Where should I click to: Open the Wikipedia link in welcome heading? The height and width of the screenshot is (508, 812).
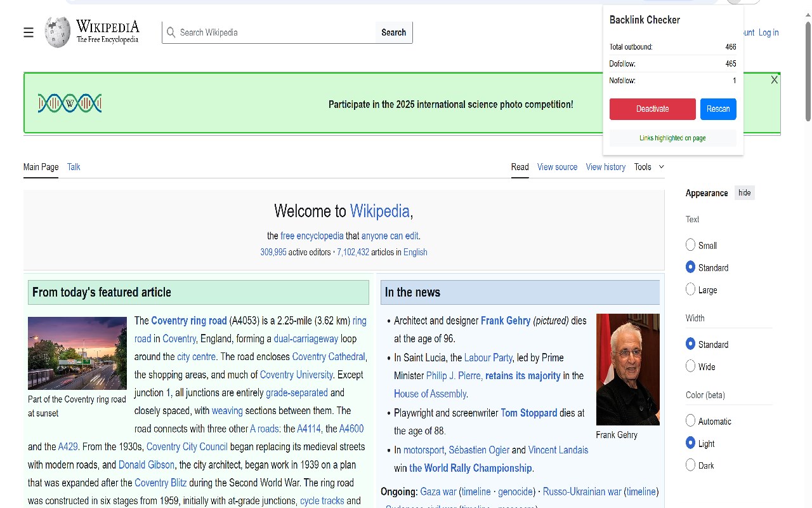pyautogui.click(x=380, y=211)
